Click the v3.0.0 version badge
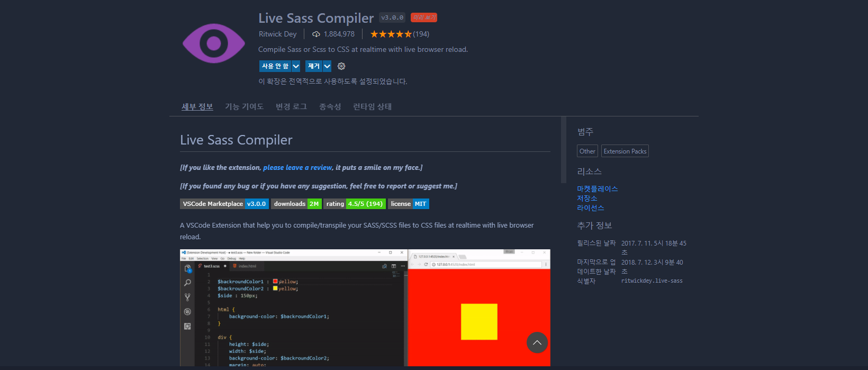The width and height of the screenshot is (868, 370). [x=392, y=17]
